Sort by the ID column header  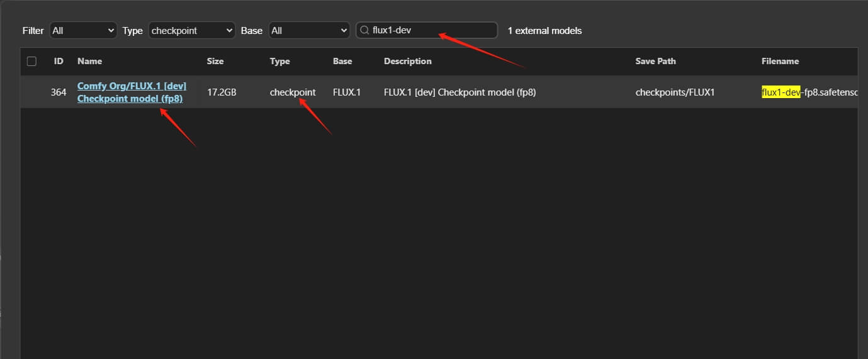pos(59,62)
